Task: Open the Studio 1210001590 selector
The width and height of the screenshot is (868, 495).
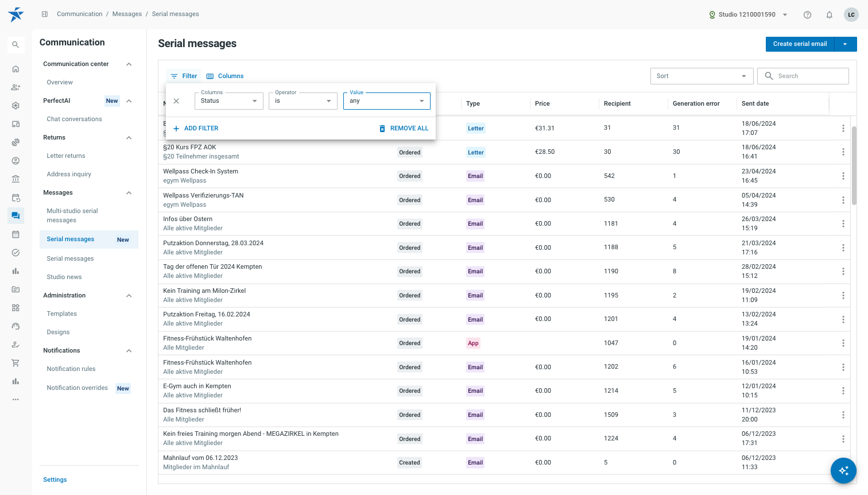Action: click(x=749, y=15)
